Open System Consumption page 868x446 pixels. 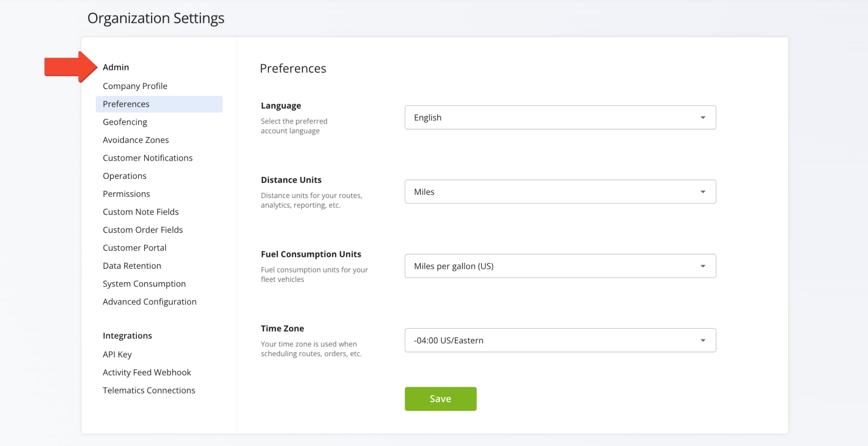click(144, 284)
